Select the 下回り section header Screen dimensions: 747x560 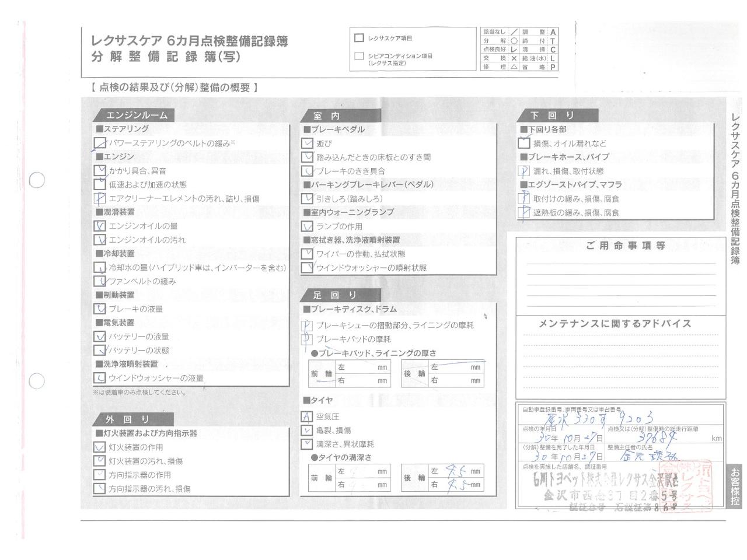557,116
